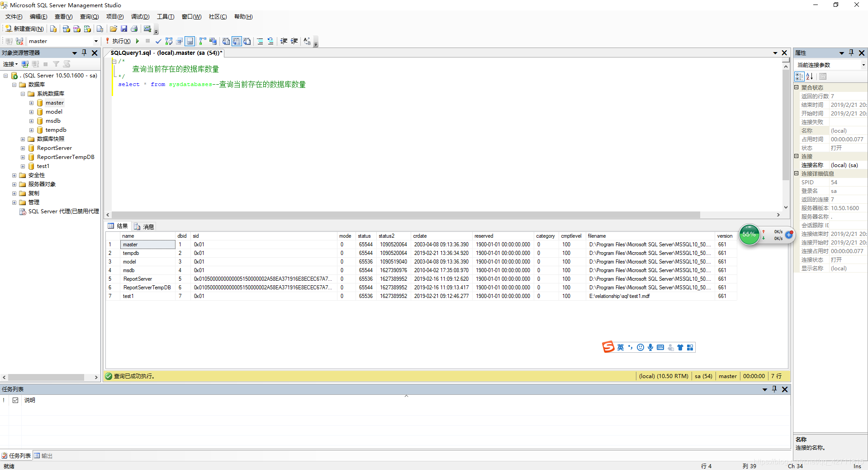
Task: Click the Uncomment selected lines icon
Action: (x=270, y=41)
